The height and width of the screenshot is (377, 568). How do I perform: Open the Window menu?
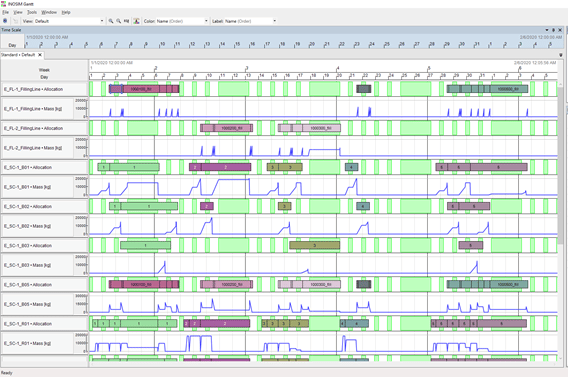49,12
